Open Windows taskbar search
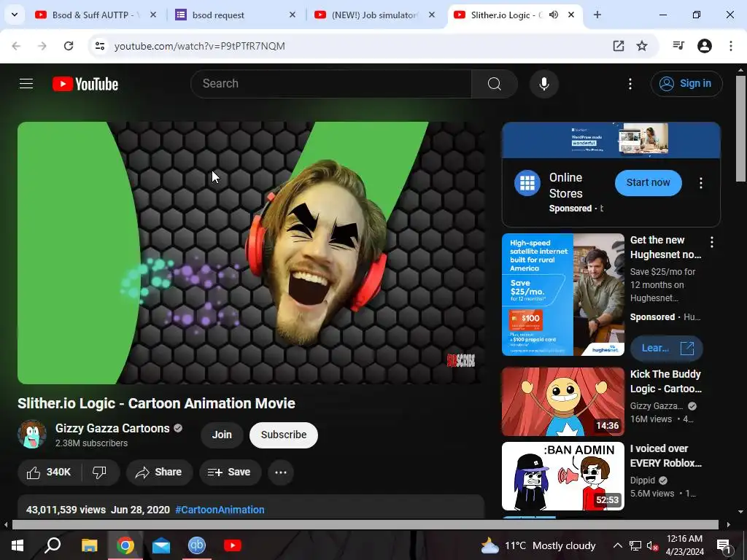747x560 pixels. point(53,545)
